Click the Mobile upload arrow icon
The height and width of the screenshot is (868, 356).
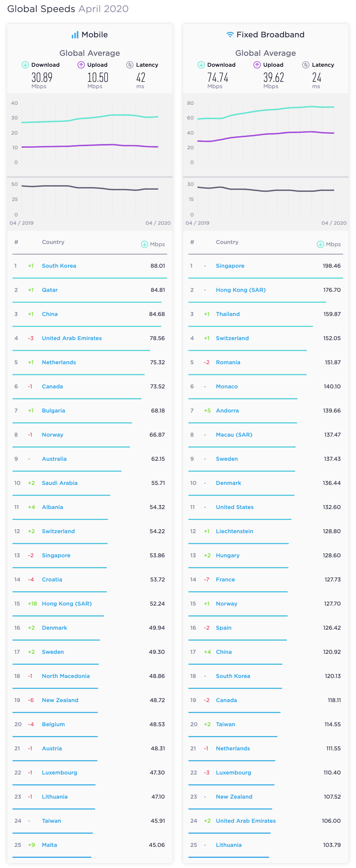[81, 65]
